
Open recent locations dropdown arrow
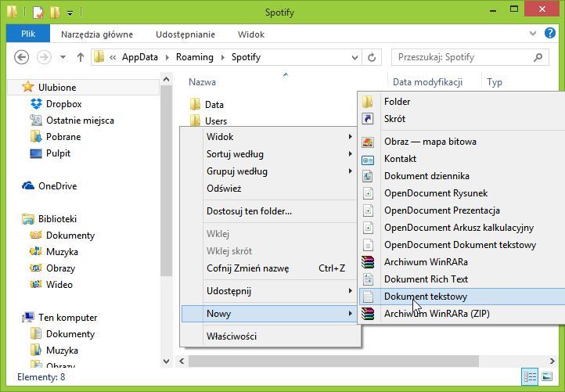coord(63,57)
